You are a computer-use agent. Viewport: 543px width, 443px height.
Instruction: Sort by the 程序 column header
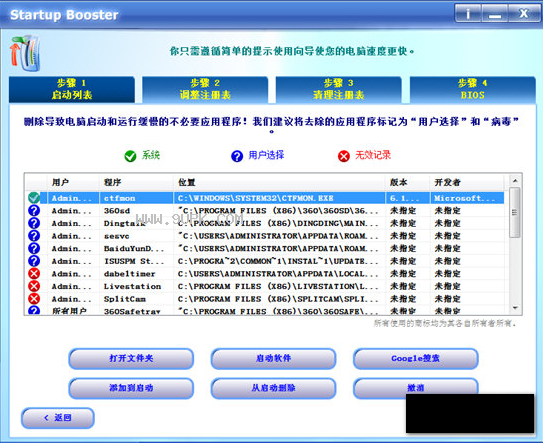[x=136, y=183]
